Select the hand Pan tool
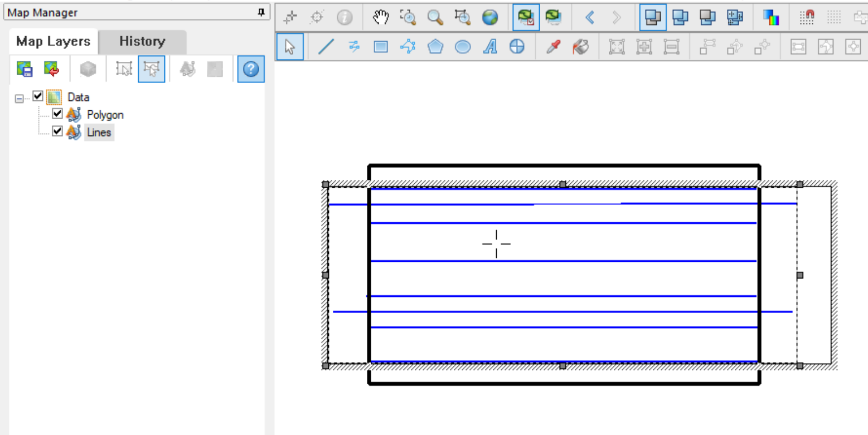 coord(380,18)
